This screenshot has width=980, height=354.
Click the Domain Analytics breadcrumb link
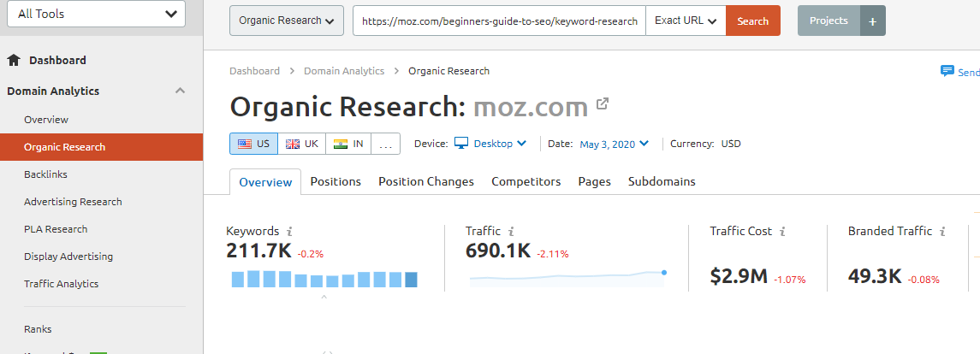tap(344, 71)
